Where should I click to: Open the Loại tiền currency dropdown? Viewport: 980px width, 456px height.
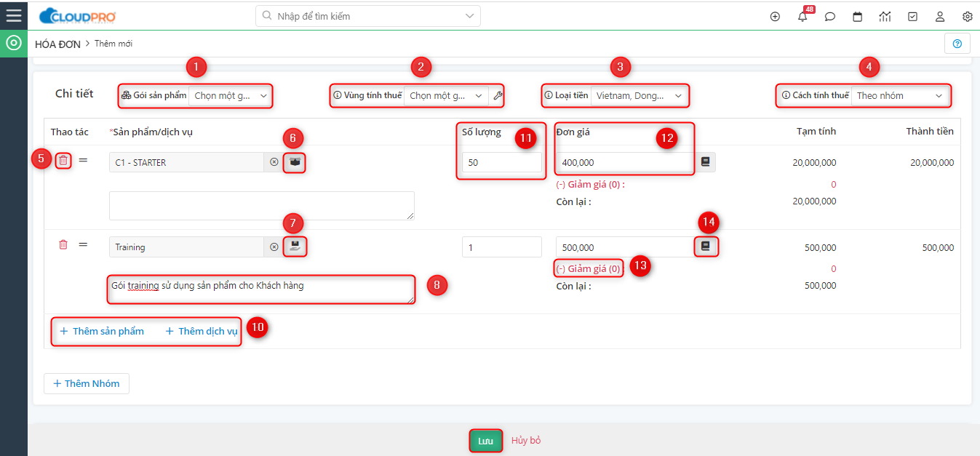coord(639,96)
